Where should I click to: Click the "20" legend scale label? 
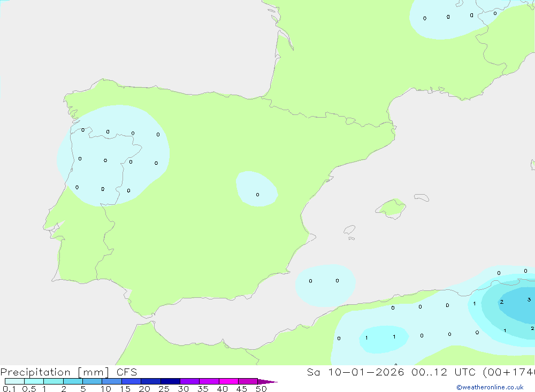[144, 389]
